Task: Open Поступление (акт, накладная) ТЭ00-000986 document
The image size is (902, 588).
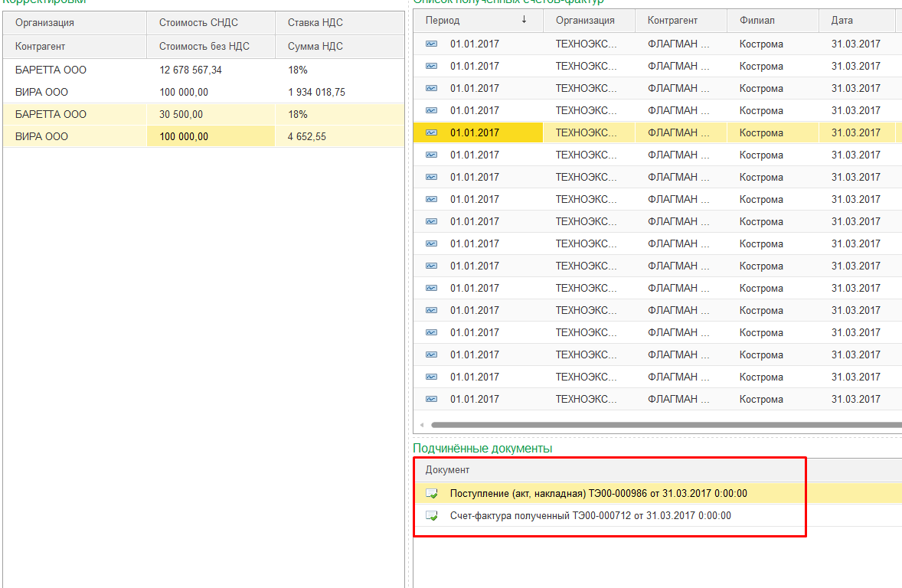Action: (598, 493)
